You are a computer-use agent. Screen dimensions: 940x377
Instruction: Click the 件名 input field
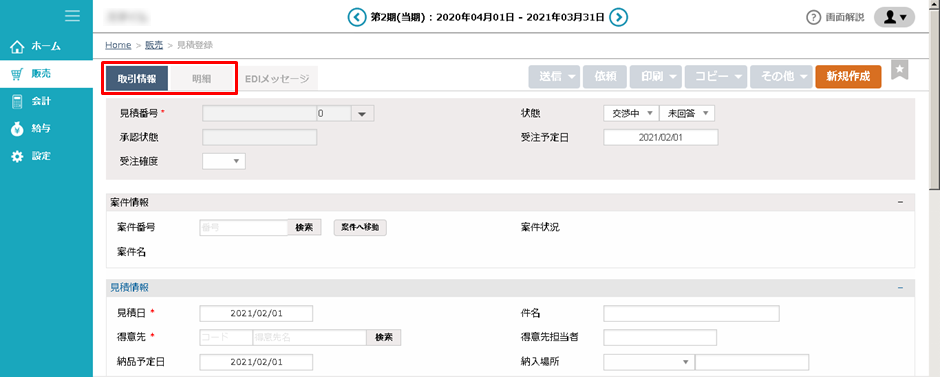click(x=691, y=313)
